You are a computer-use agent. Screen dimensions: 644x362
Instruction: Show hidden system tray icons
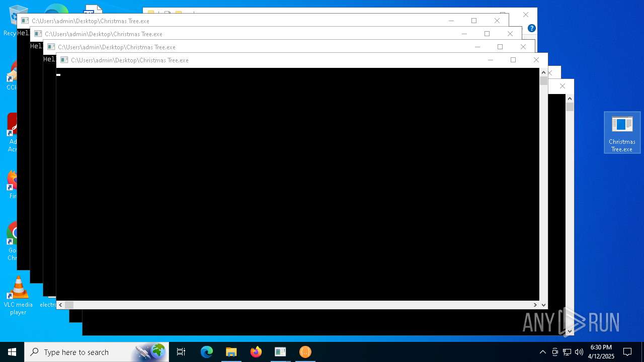coord(542,352)
